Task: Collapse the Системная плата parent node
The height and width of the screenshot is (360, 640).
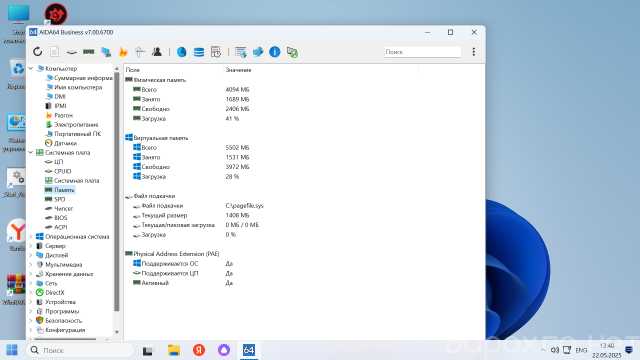Action: (31, 153)
